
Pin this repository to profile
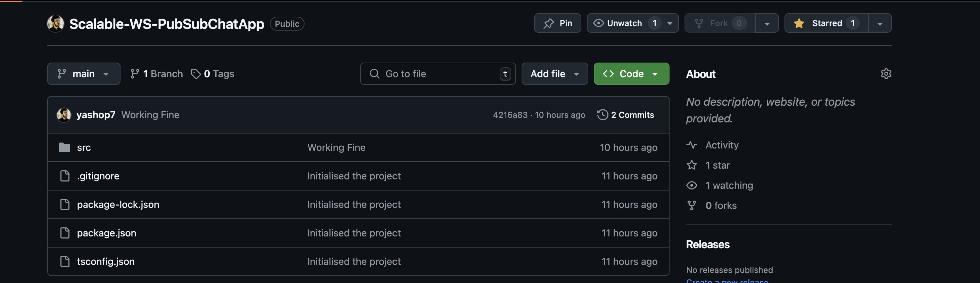click(x=557, y=23)
